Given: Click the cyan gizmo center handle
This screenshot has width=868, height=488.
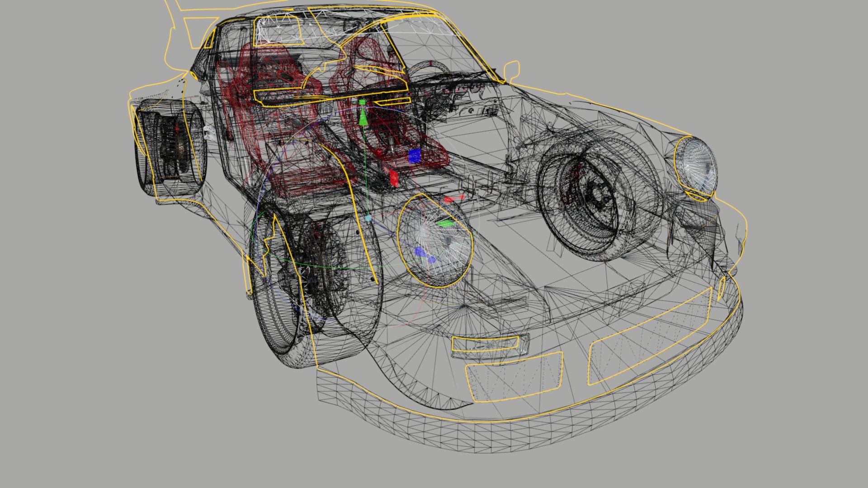Looking at the screenshot, I should (x=368, y=218).
